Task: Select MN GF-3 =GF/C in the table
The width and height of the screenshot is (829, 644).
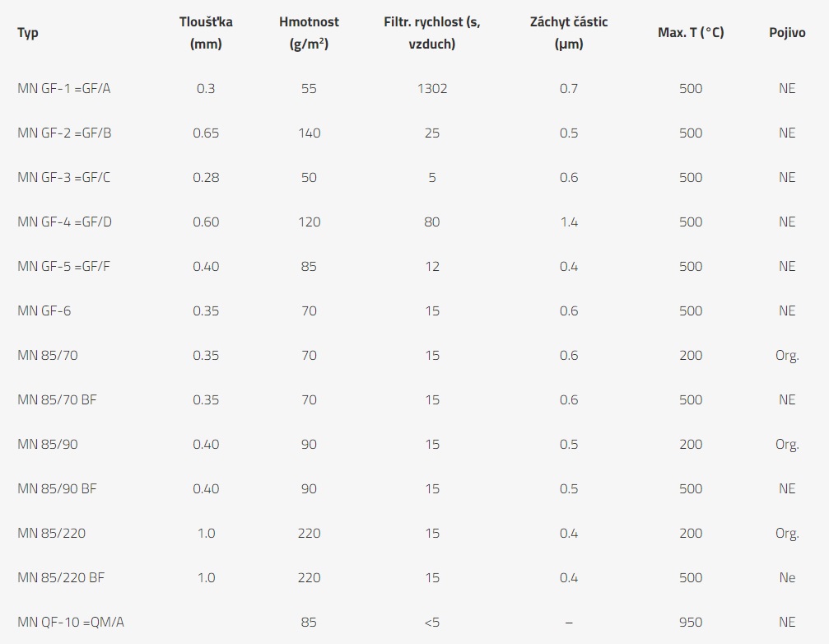Action: point(64,177)
